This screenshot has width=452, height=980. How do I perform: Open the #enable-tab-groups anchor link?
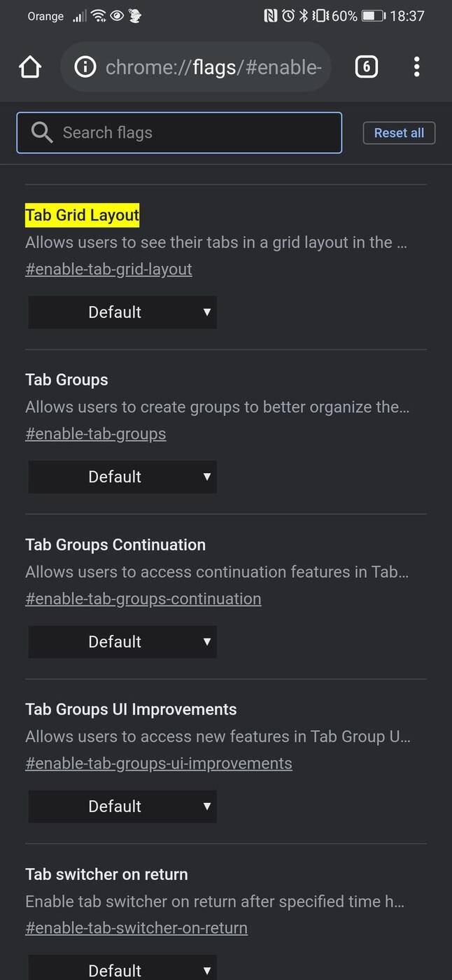96,434
